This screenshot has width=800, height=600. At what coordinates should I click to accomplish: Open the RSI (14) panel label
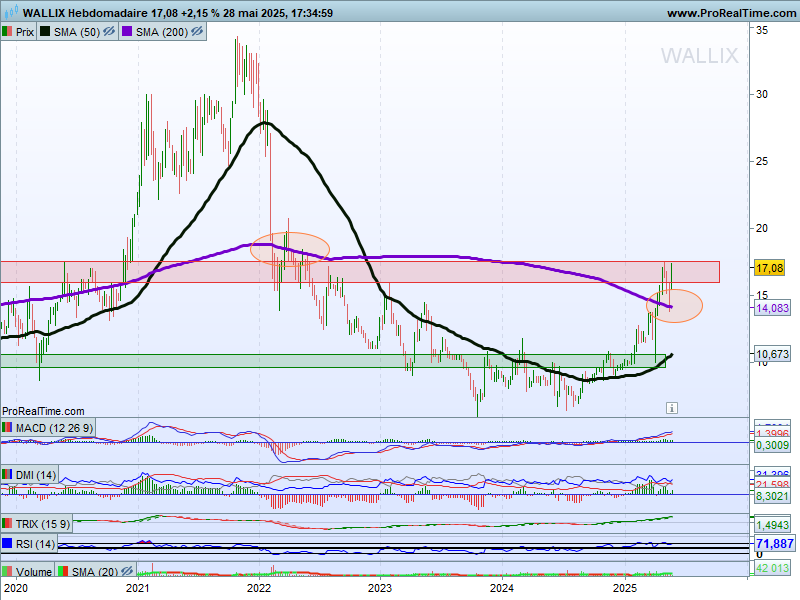pos(35,544)
